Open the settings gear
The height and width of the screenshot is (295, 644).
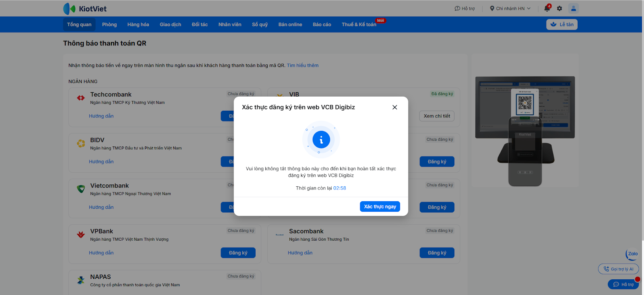[x=559, y=8]
